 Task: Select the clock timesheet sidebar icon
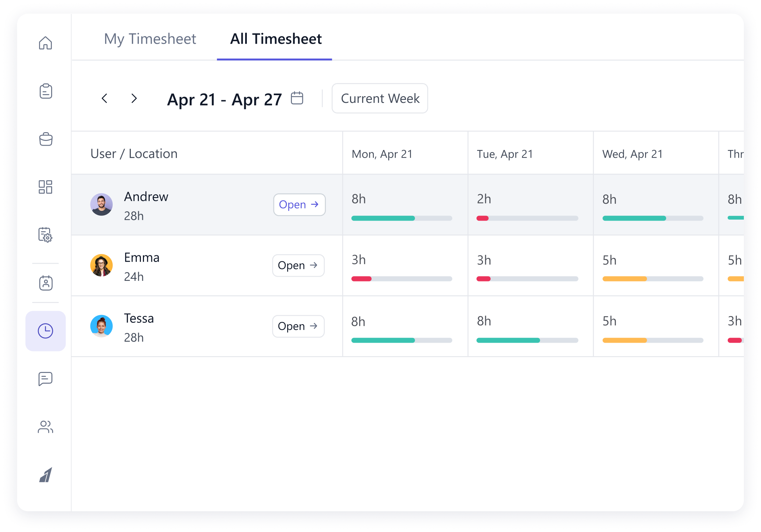45,331
